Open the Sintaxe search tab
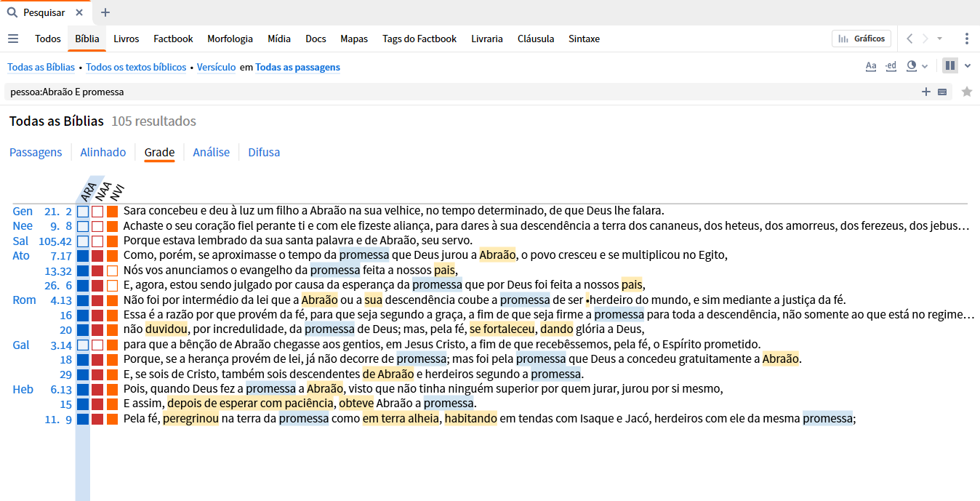This screenshot has width=980, height=501. [585, 39]
